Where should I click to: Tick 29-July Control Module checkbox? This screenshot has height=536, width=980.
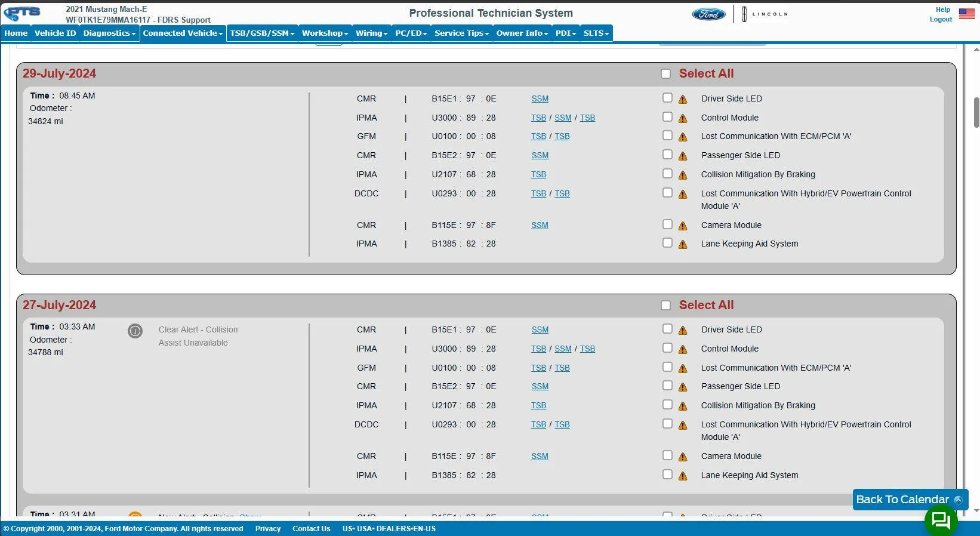(x=667, y=117)
